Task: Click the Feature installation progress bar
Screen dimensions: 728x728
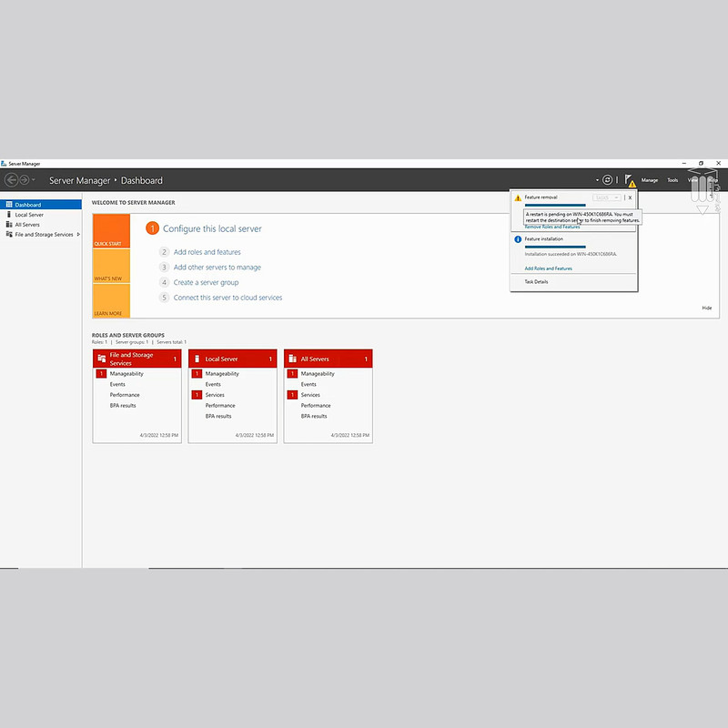Action: pyautogui.click(x=555, y=247)
